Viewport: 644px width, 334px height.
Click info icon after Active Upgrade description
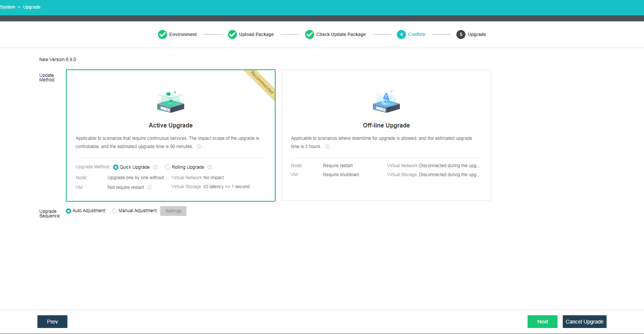click(199, 147)
